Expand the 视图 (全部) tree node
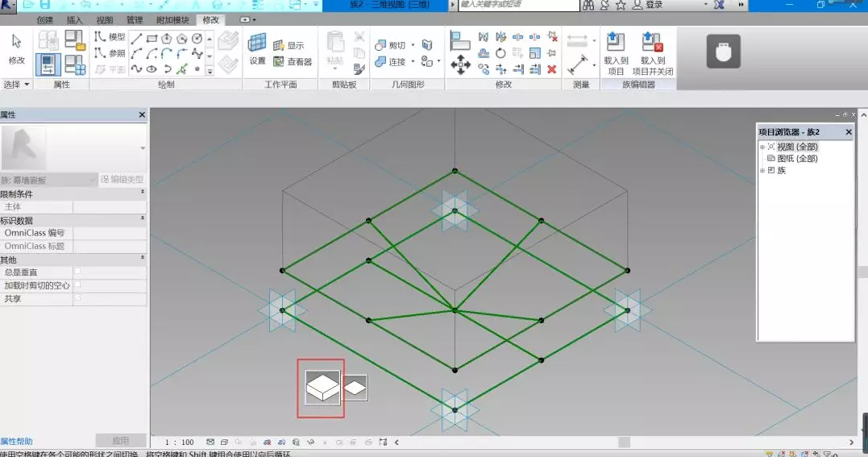Image resolution: width=868 pixels, height=457 pixels. (x=762, y=147)
